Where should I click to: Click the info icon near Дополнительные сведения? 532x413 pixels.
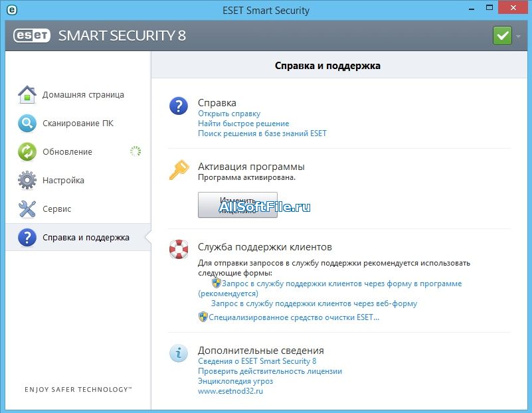(x=178, y=353)
